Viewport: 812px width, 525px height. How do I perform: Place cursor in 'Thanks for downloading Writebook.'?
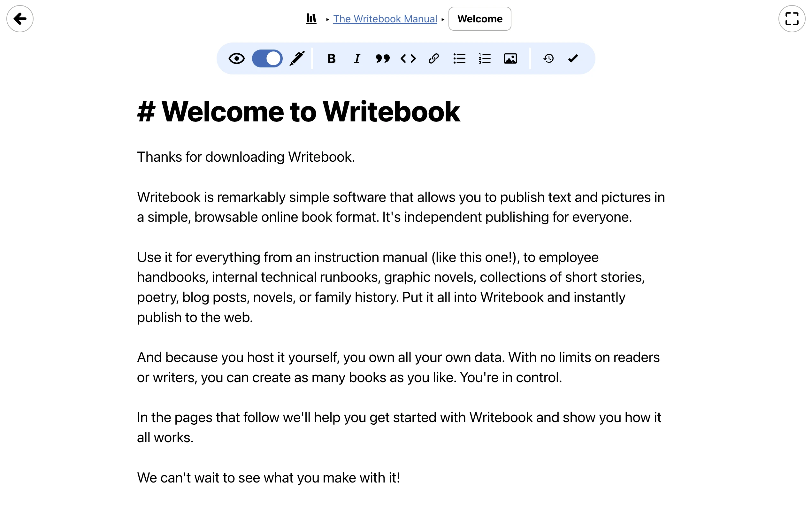point(246,157)
